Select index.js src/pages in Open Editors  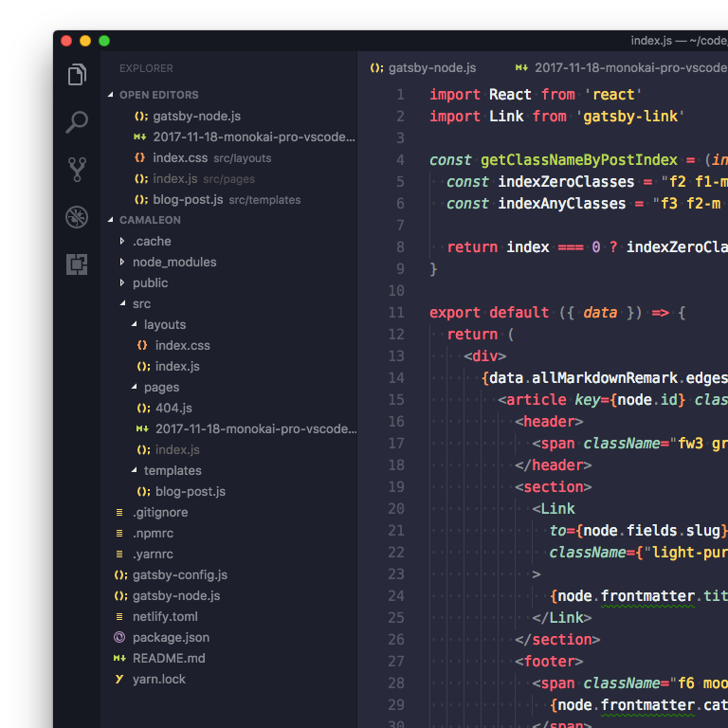point(204,179)
